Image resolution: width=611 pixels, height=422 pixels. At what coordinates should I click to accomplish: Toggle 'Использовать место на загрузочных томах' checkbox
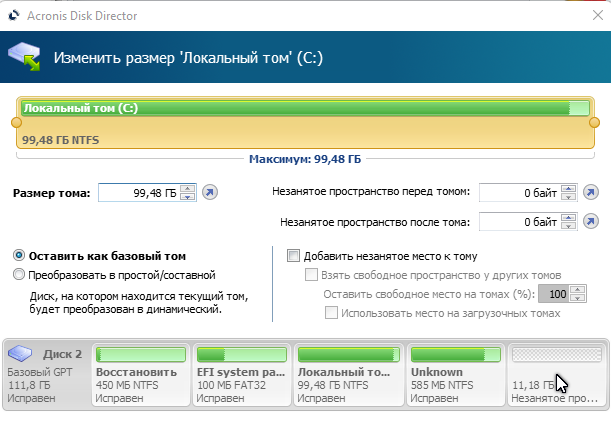[x=331, y=313]
